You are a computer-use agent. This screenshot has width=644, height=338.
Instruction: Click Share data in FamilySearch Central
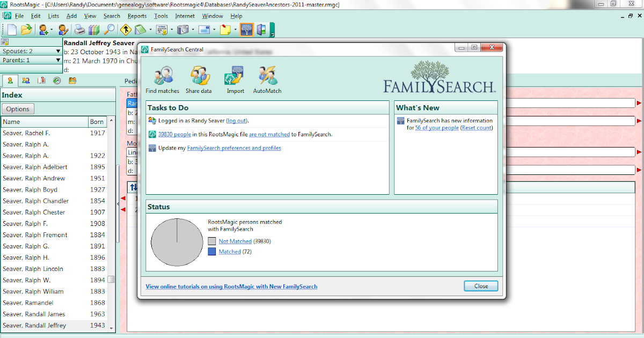point(199,80)
